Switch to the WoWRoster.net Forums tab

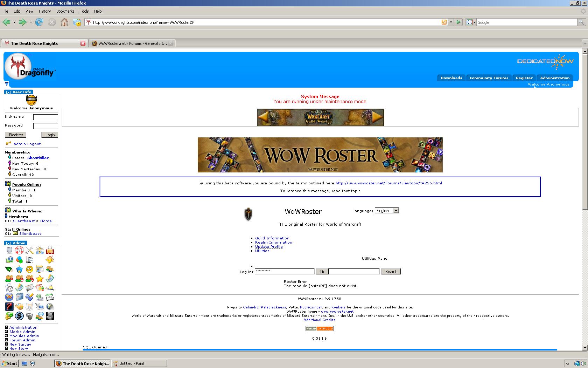[x=132, y=43]
